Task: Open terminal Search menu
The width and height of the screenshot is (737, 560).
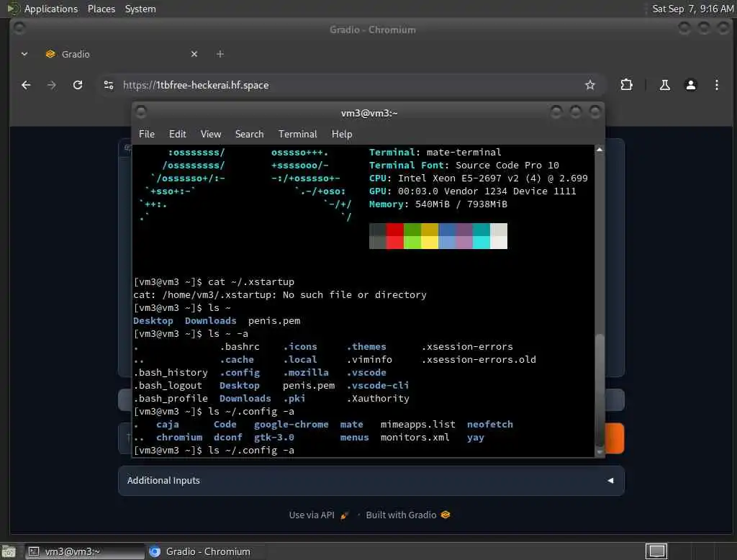Action: (249, 134)
